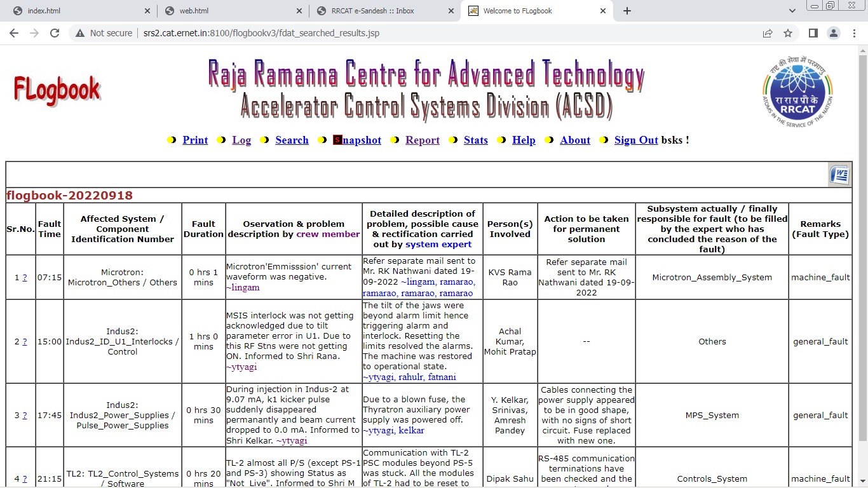Click fault time 17:45 cell
This screenshot has width=868, height=488.
click(50, 416)
